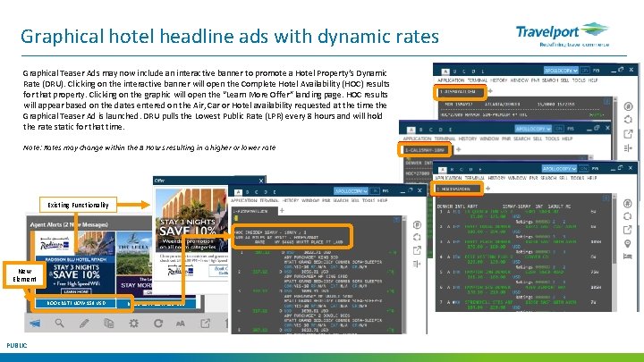644x362 pixels.
Task: Click LEARN MORE on Radisson Blu ad
Action: [x=77, y=291]
